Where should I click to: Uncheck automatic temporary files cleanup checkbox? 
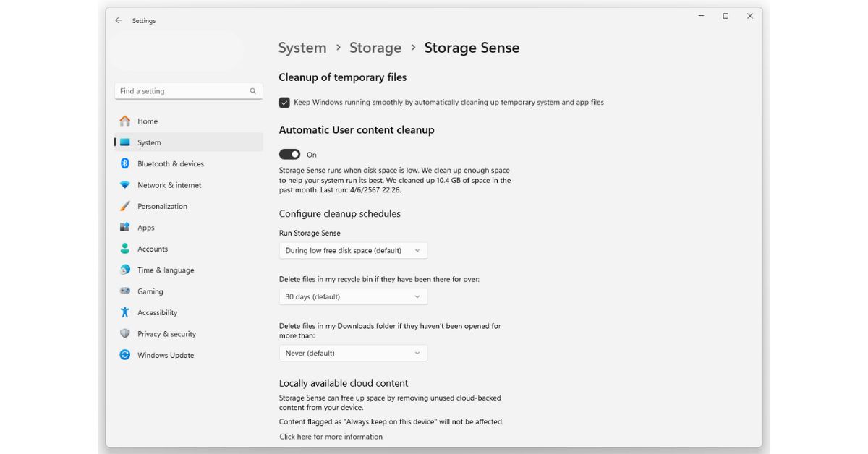pos(284,103)
